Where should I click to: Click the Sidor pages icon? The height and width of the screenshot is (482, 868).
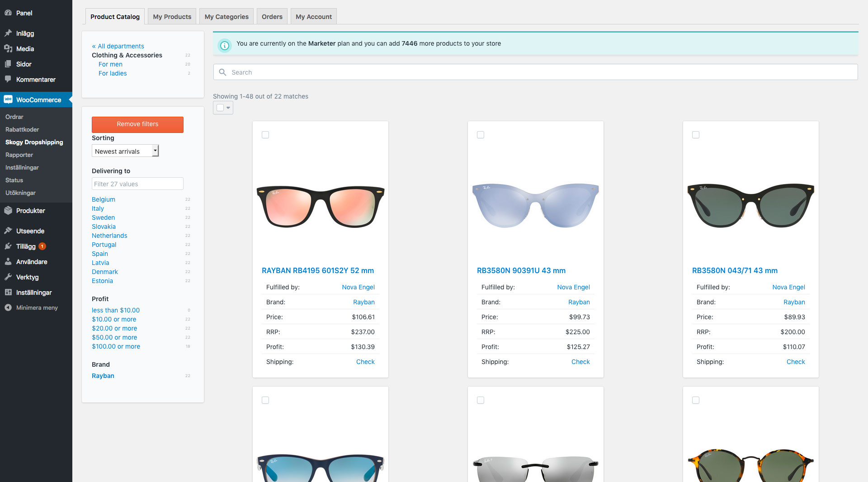point(8,64)
